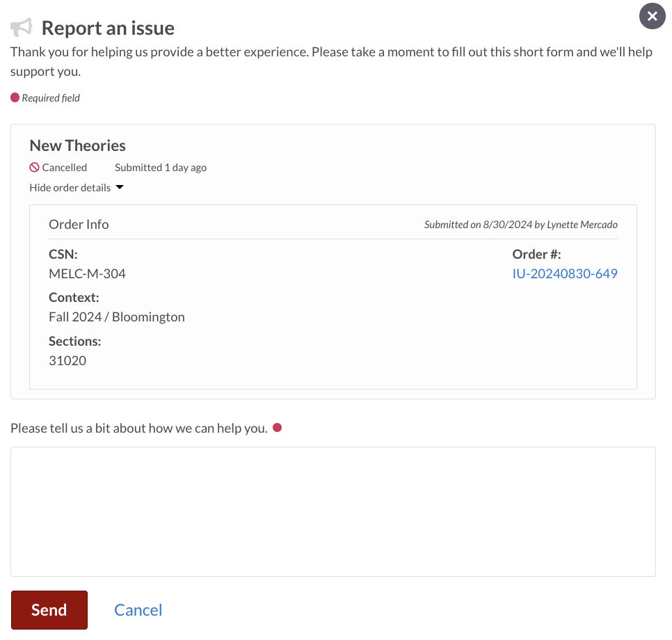Click the 'Please tell us a bit' prompt
The height and width of the screenshot is (640, 672).
click(139, 429)
